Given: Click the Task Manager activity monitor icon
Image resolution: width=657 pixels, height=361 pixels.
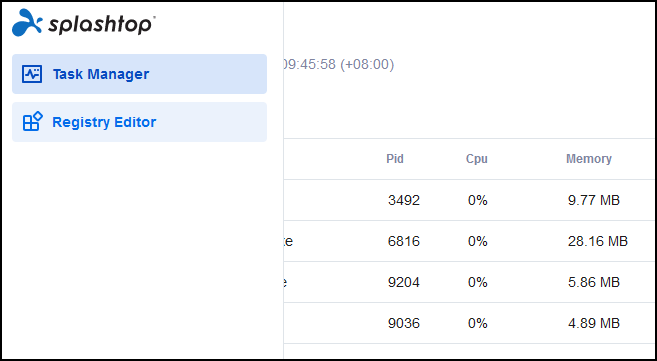Looking at the screenshot, I should (x=32, y=74).
